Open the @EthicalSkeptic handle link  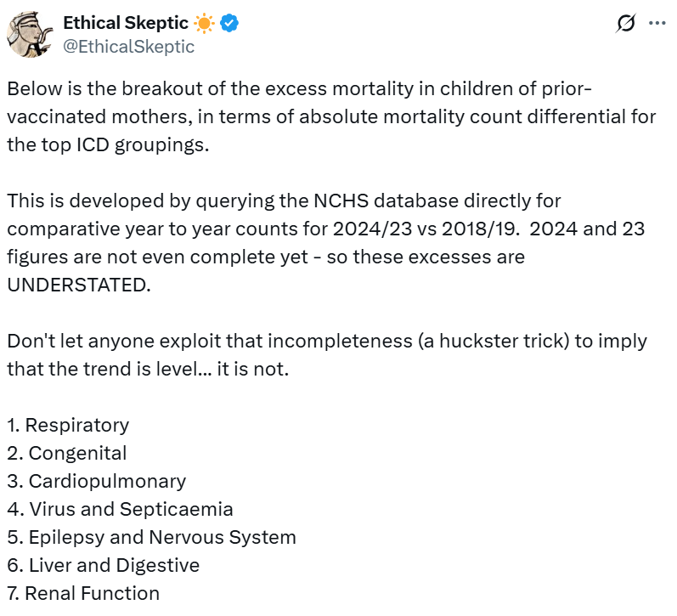click(129, 47)
